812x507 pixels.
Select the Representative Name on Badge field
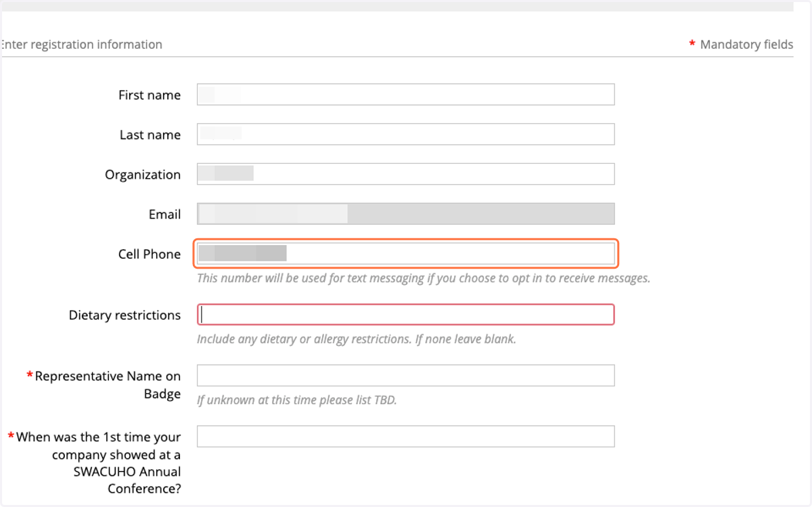405,376
